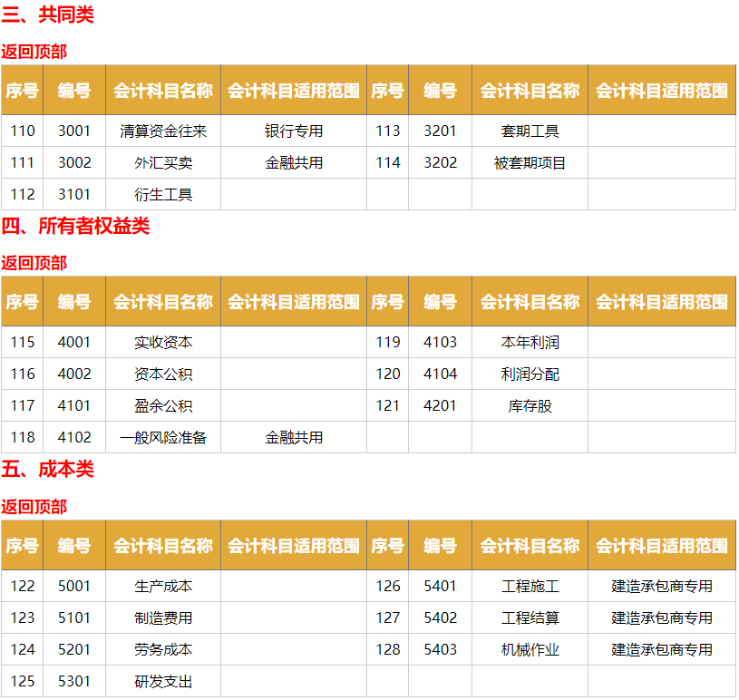
Task: Click the 机械作业 account name cell
Action: click(530, 649)
